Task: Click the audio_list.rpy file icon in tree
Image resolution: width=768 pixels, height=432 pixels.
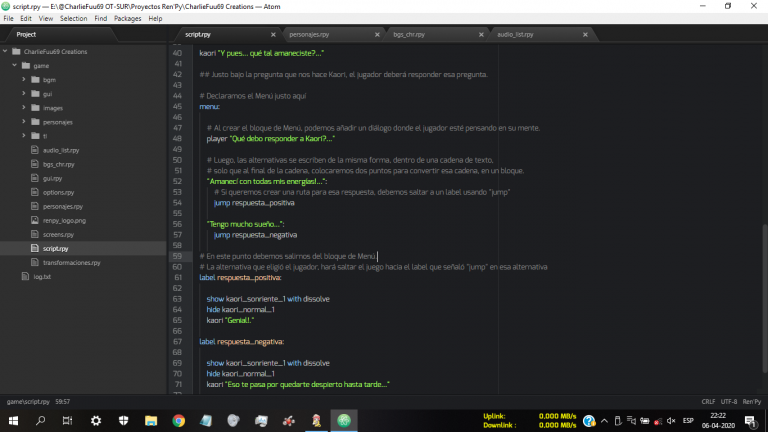Action: (34, 149)
